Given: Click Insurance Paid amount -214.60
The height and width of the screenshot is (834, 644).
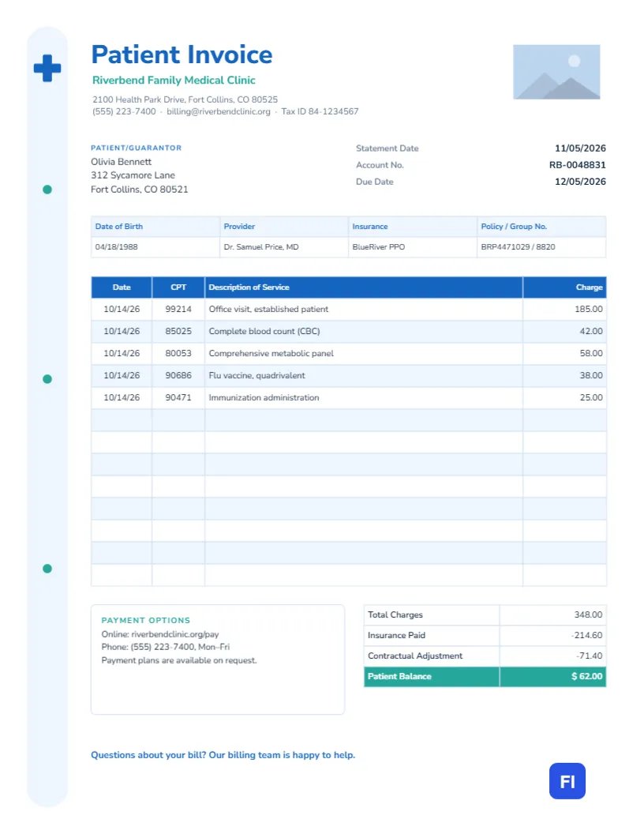Looking at the screenshot, I should click(x=586, y=635).
